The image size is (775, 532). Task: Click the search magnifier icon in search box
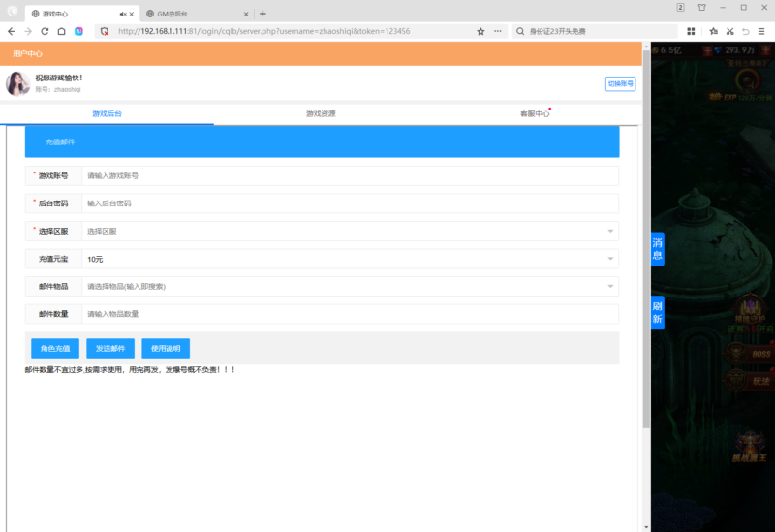point(521,31)
